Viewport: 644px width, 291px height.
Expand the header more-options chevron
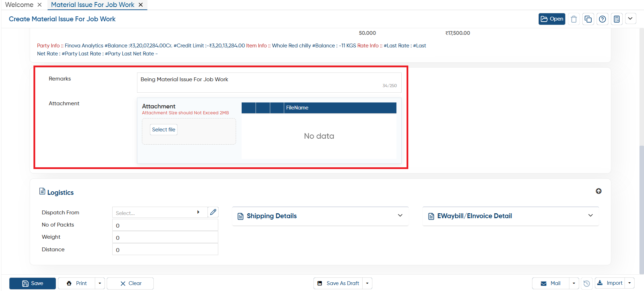(630, 19)
